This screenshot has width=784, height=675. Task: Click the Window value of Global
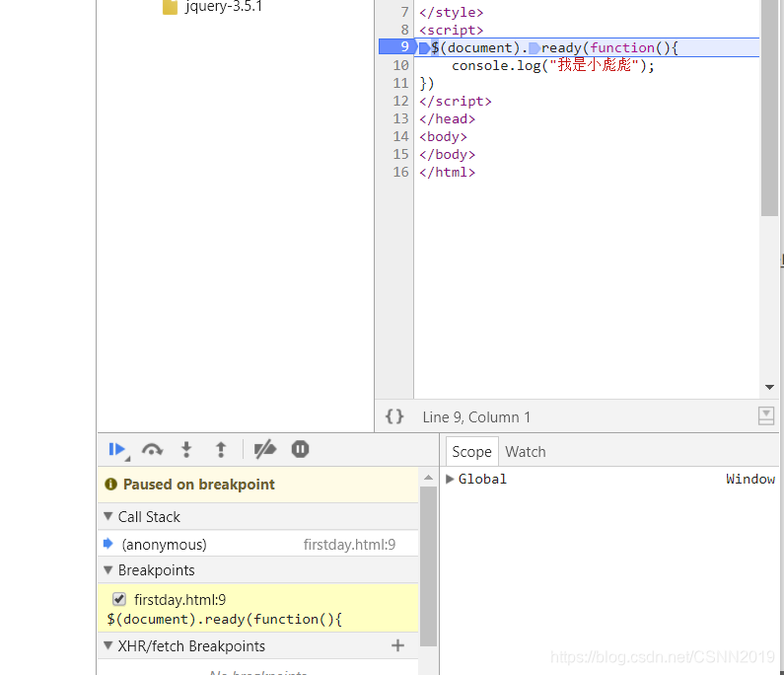750,479
